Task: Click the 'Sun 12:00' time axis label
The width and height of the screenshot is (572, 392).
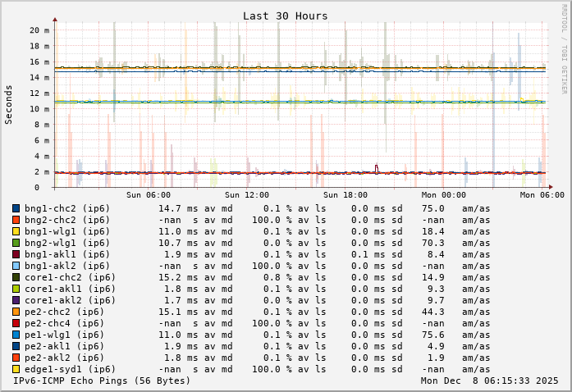Action: 247,195
